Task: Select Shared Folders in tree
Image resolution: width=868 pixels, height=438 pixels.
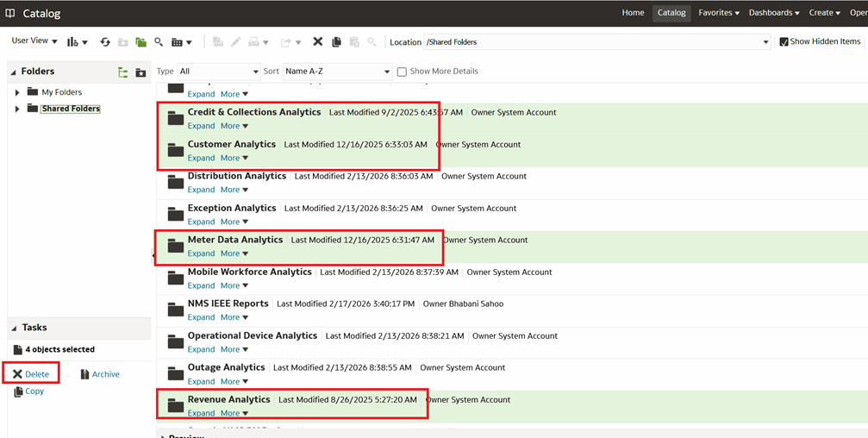Action: [71, 109]
